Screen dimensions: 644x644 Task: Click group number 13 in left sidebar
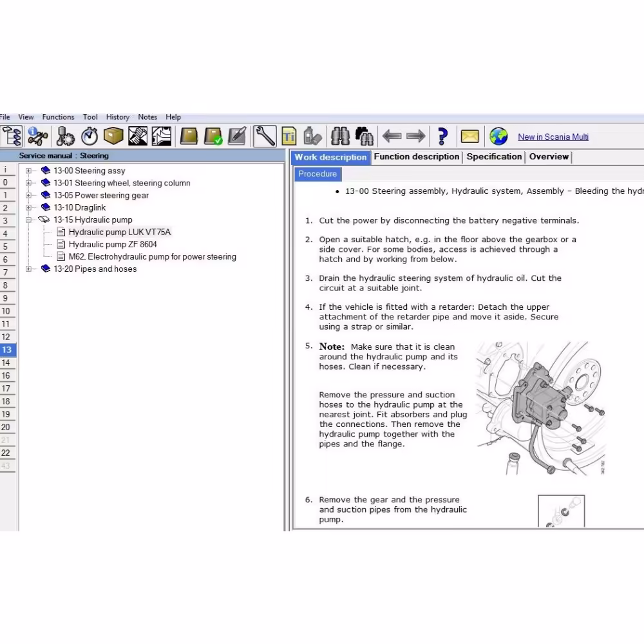point(7,350)
